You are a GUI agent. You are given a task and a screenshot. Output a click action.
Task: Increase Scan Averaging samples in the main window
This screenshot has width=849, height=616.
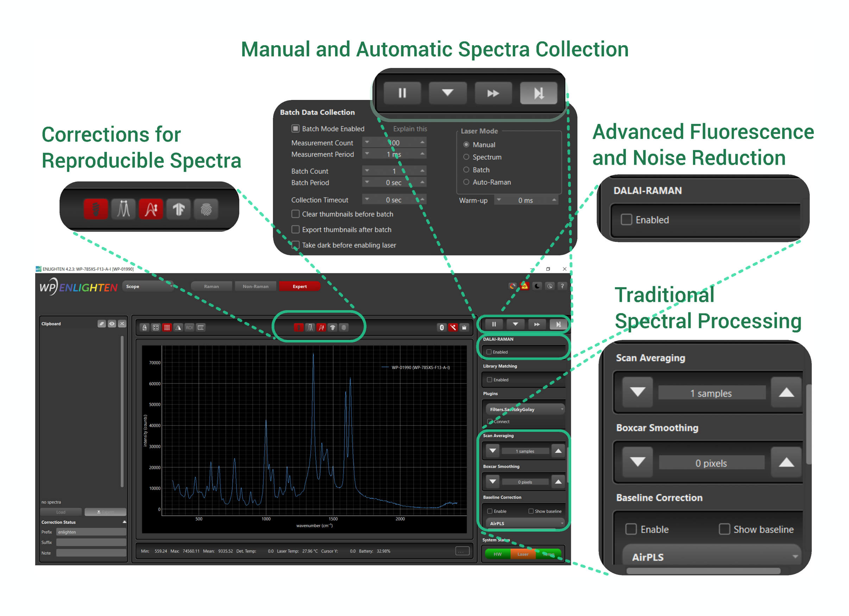click(x=558, y=451)
